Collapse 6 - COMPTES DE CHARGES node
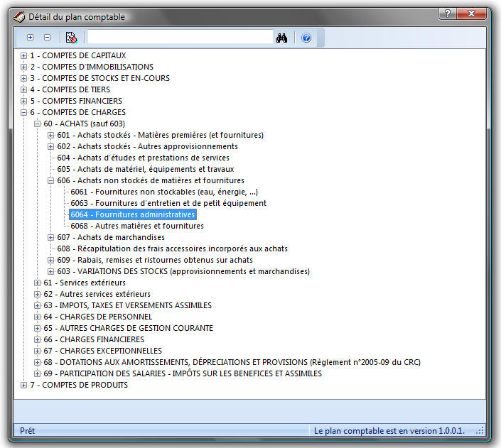Image resolution: width=501 pixels, height=448 pixels. (24, 112)
